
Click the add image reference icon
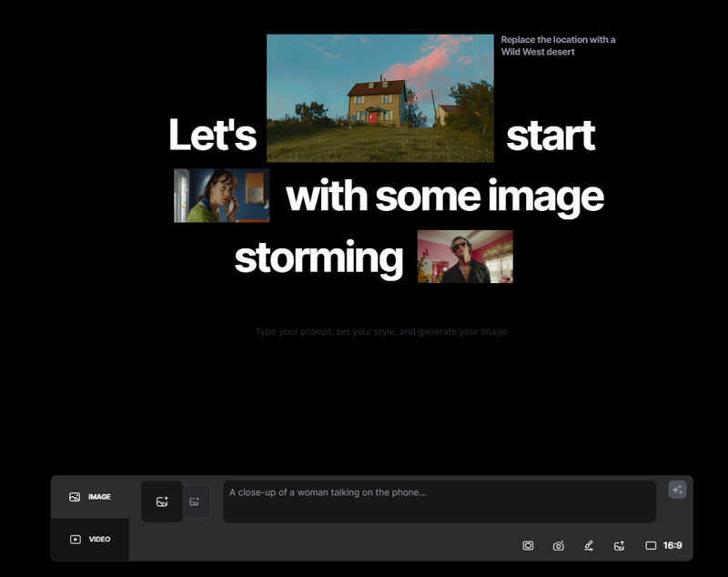click(162, 501)
